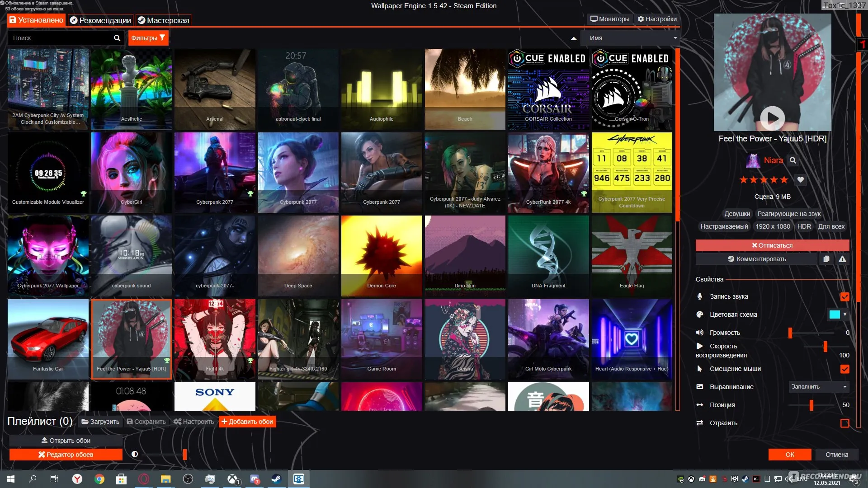
Task: Click the magnifier icon in the search field
Action: tap(117, 38)
